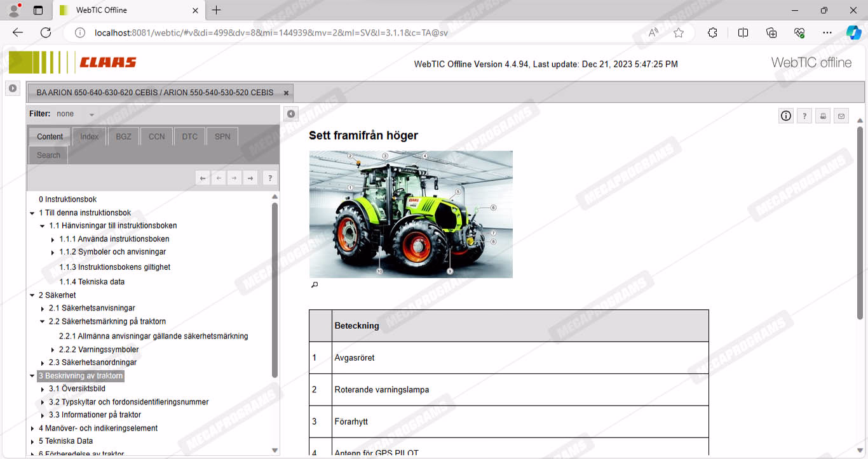Click the magnifier icon below tractor image
This screenshot has height=459, width=868.
[314, 285]
